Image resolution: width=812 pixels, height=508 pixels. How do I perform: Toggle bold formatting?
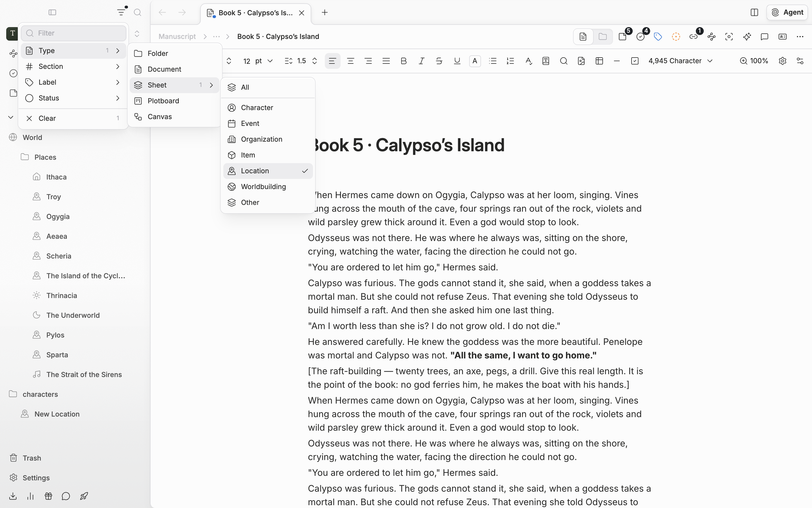404,61
